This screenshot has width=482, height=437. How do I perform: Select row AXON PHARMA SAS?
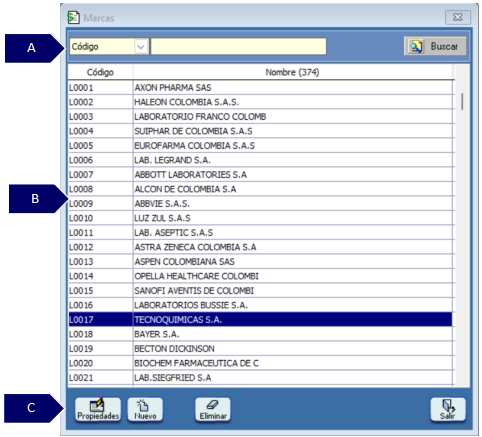tap(260, 88)
